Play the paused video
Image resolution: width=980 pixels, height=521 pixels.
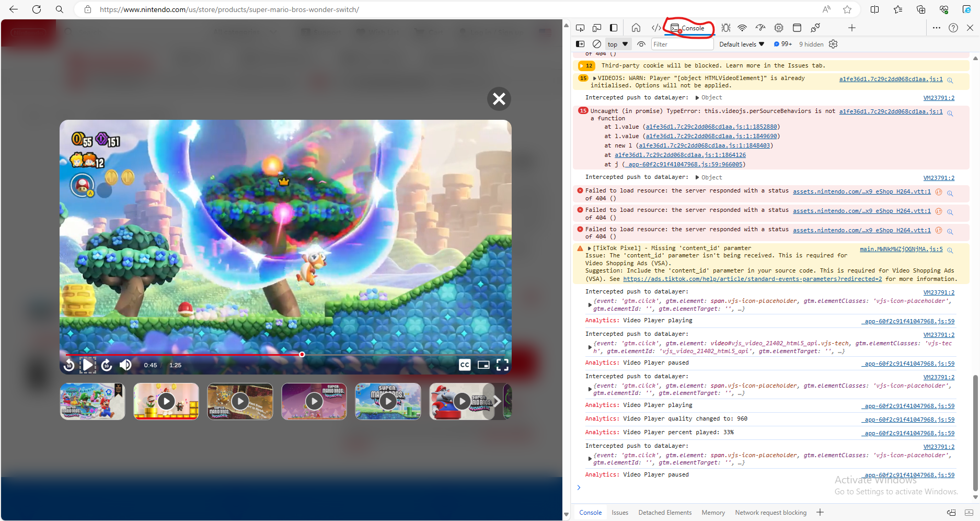pyautogui.click(x=88, y=365)
